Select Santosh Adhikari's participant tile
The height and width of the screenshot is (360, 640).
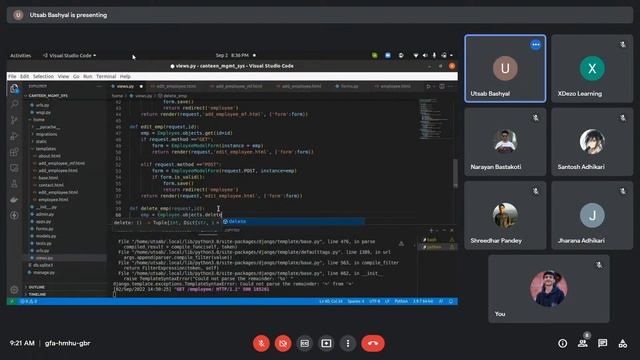[592, 142]
